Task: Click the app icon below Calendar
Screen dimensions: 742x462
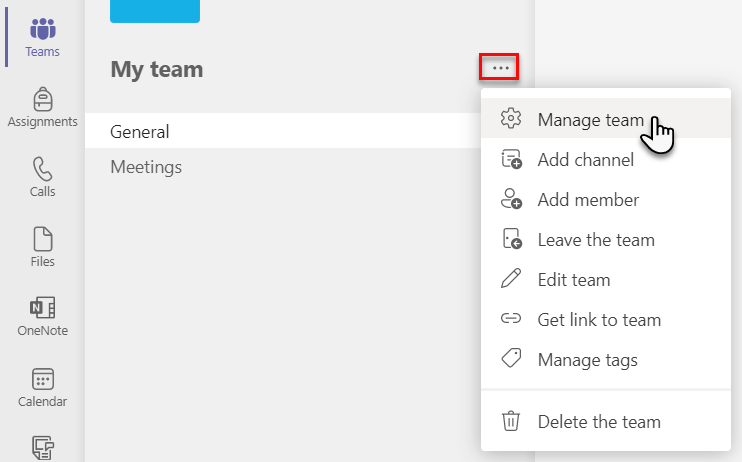Action: [x=43, y=447]
